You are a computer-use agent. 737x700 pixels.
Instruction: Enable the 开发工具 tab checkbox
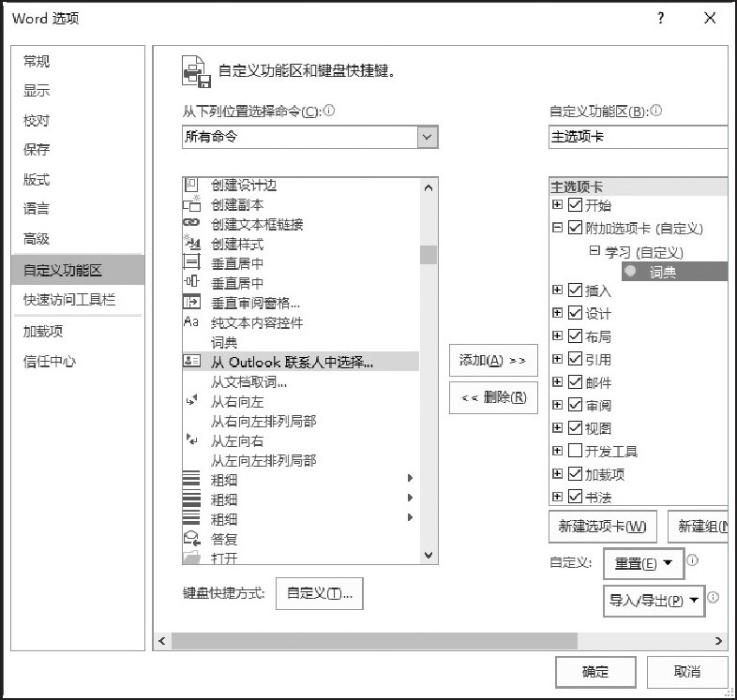[x=575, y=451]
